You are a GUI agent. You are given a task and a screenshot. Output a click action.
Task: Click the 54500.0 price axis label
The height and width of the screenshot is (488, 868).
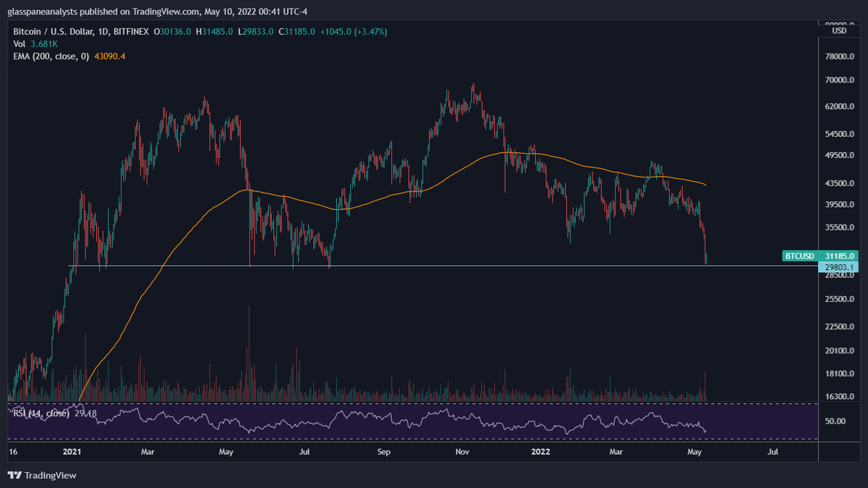pyautogui.click(x=841, y=135)
